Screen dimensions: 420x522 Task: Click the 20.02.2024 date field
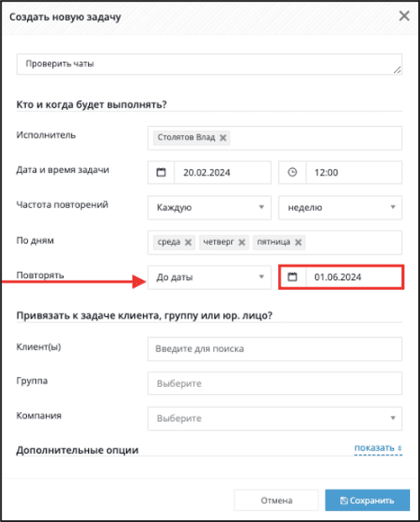point(223,172)
